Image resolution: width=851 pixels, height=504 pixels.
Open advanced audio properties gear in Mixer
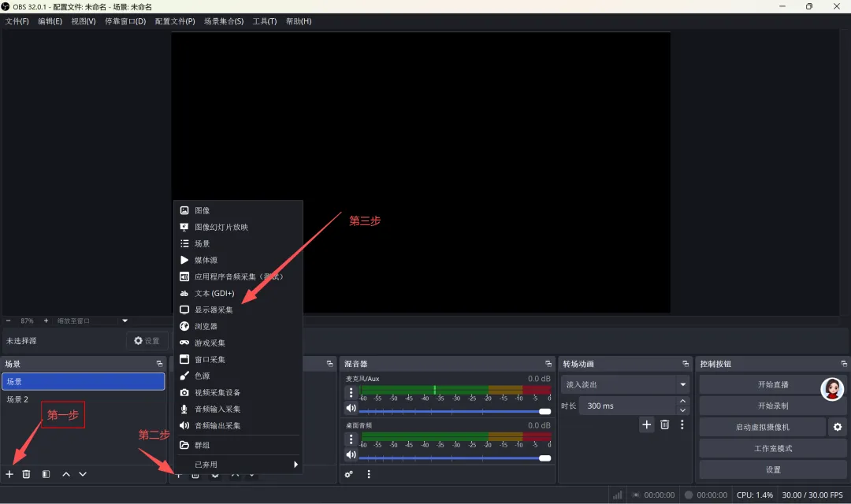(349, 474)
